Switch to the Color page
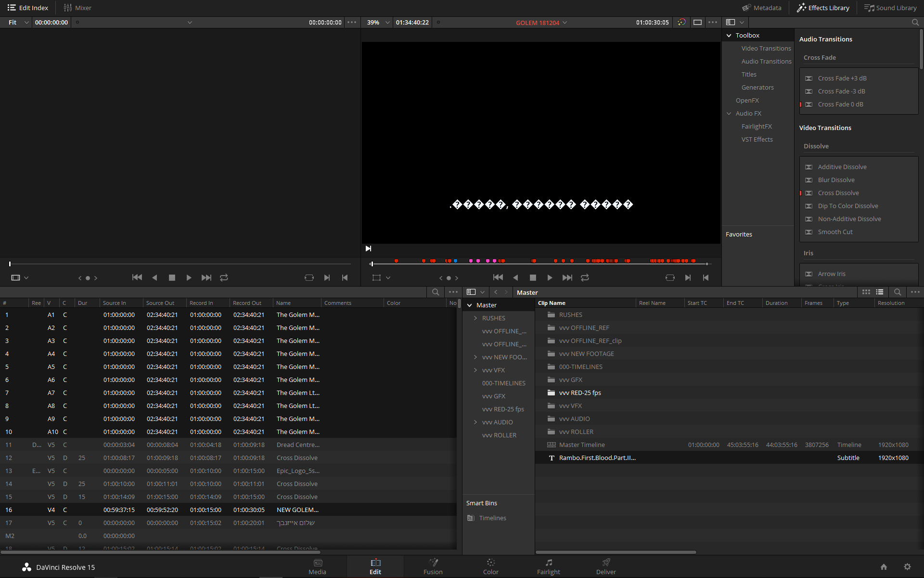Screen dimensions: 924x578 tap(490, 567)
